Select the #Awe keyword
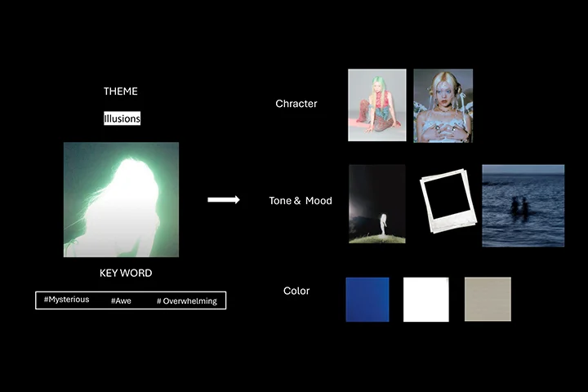 pyautogui.click(x=121, y=301)
